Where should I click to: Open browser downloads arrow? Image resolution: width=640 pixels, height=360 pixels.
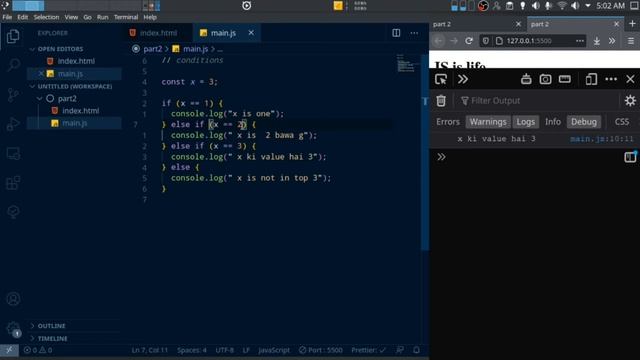(596, 41)
